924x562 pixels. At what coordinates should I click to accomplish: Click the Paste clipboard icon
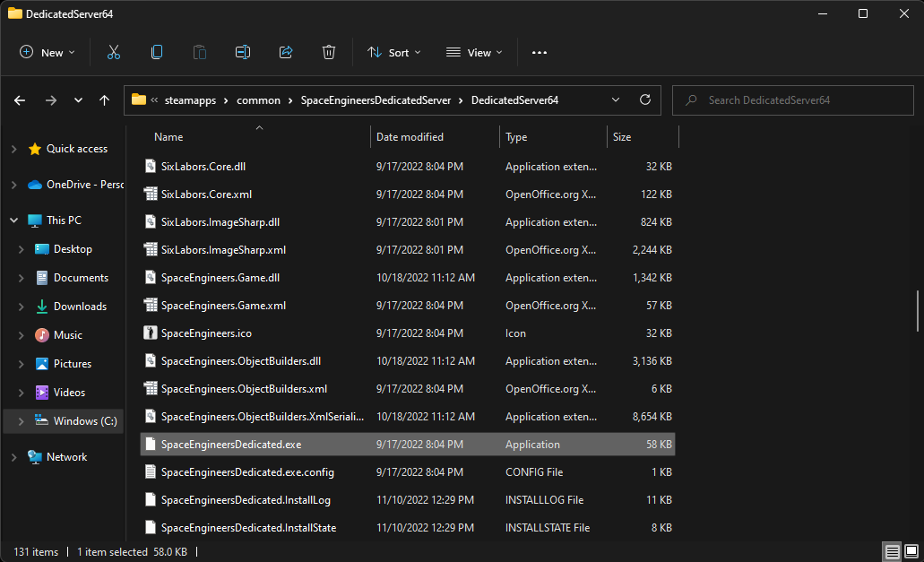pyautogui.click(x=200, y=52)
